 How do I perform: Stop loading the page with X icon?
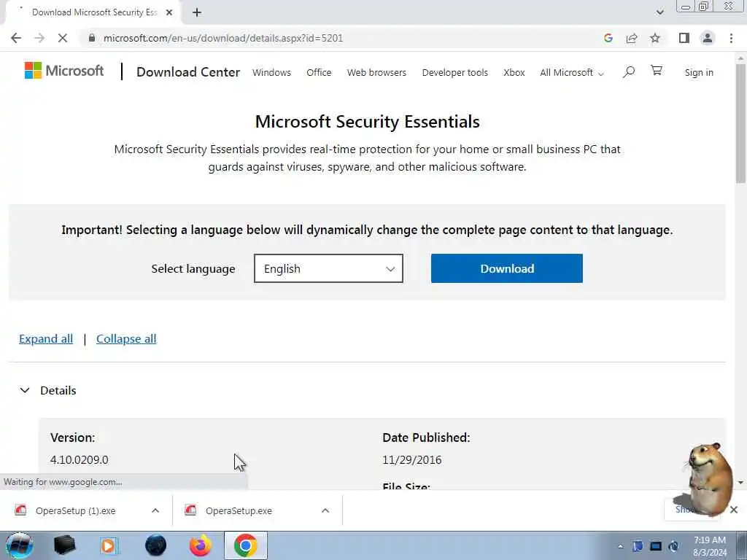tap(63, 38)
